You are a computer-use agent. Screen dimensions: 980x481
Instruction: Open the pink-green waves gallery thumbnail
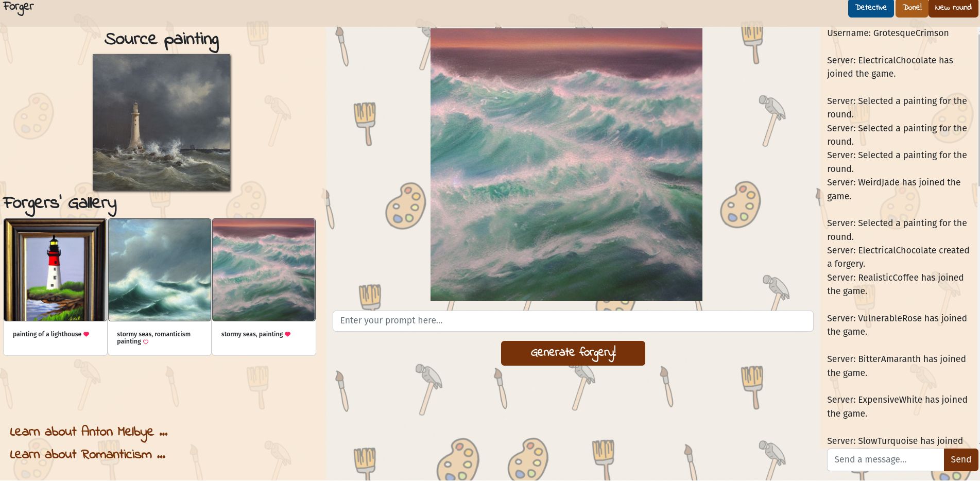click(x=264, y=270)
